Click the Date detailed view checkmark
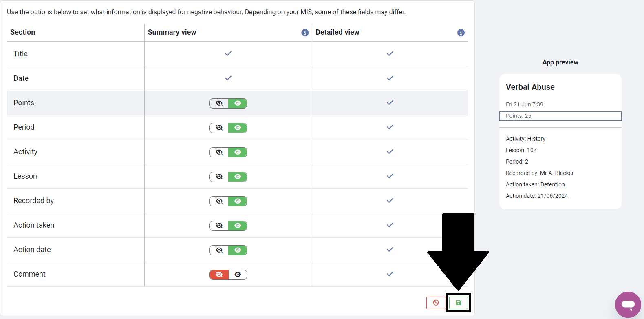The height and width of the screenshot is (319, 644). tap(390, 78)
